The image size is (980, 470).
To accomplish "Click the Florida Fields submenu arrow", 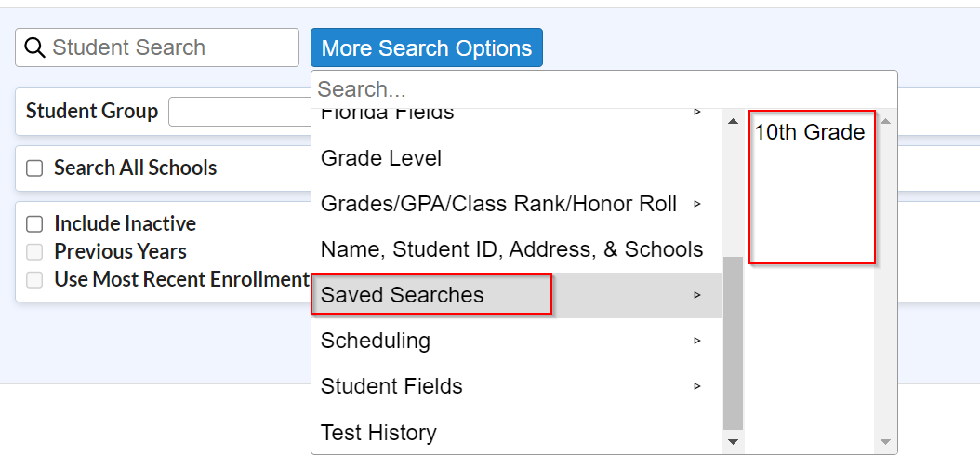I will coord(697,113).
